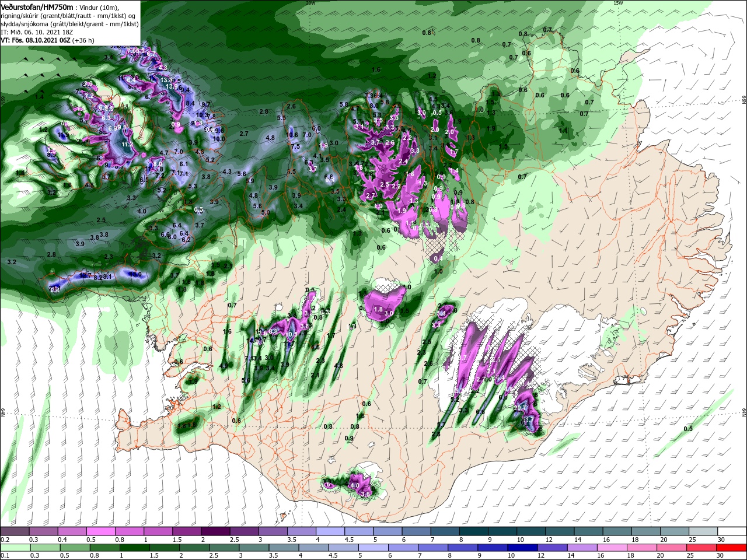The height and width of the screenshot is (560, 747).
Task: Click 'VT: Fös. 08.10.2021 06Z (+36 h)' text
Action: [47, 40]
